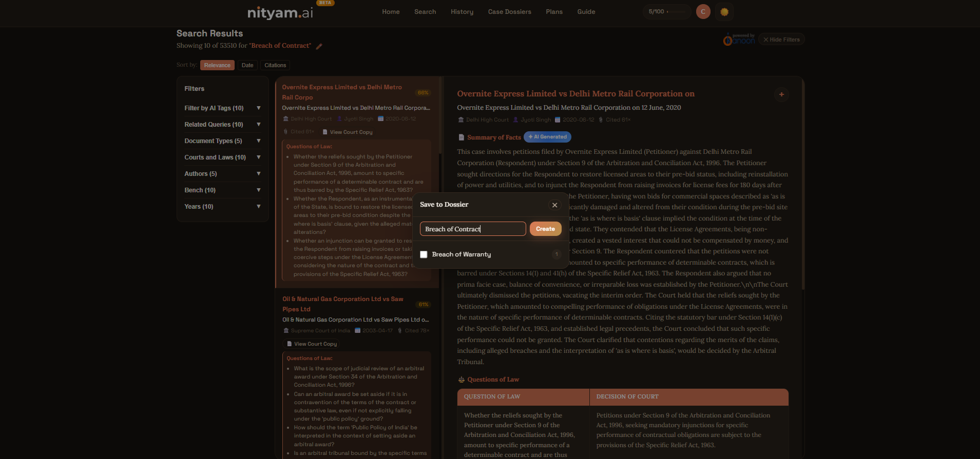Click DECISION OF COURT column header
Screen dimensions: 980x459
coord(689,397)
